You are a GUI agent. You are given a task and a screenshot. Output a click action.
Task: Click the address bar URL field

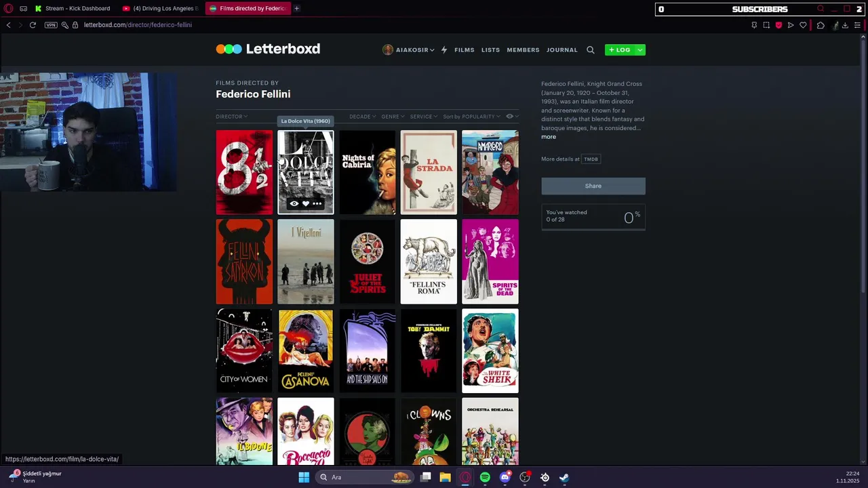tap(138, 25)
